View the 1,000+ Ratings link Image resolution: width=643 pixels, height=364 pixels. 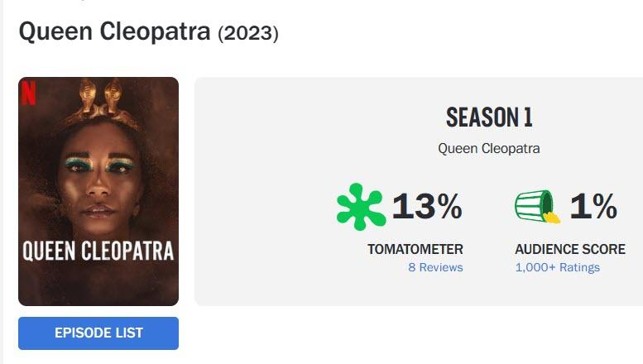pos(557,267)
